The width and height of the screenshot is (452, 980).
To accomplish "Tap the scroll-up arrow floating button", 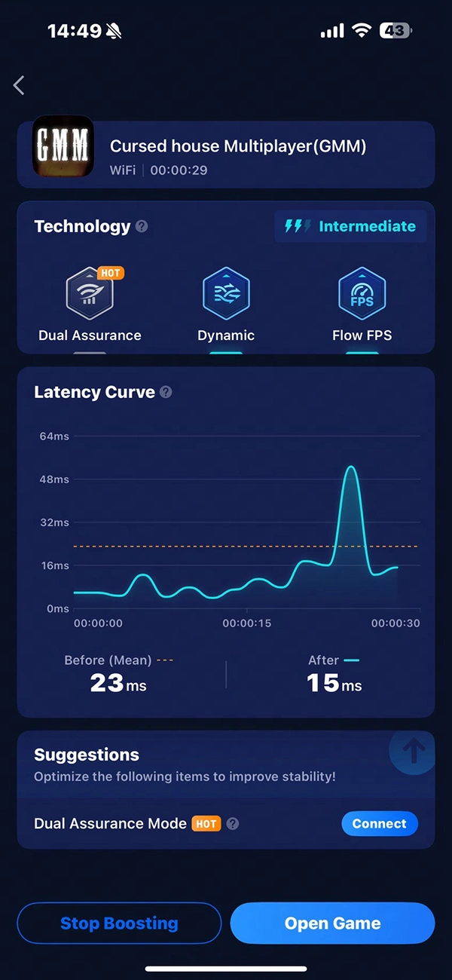I will pos(413,751).
